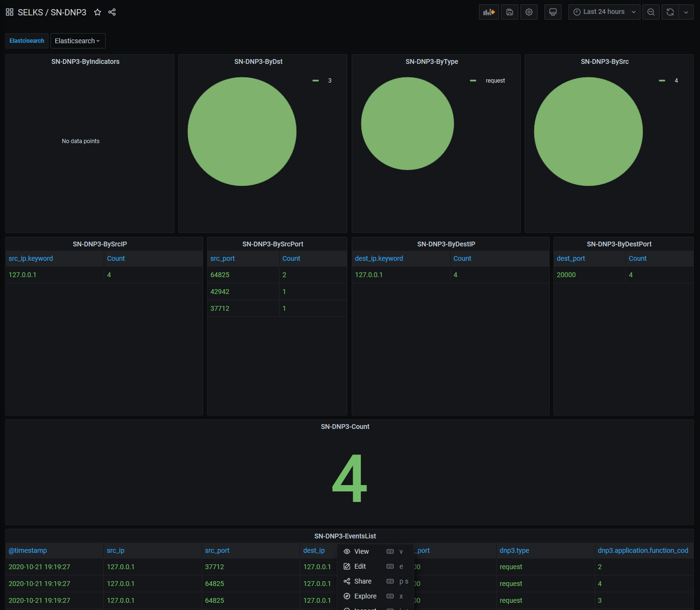The height and width of the screenshot is (610, 700).
Task: Open the Last 24 hours time picker
Action: (604, 12)
